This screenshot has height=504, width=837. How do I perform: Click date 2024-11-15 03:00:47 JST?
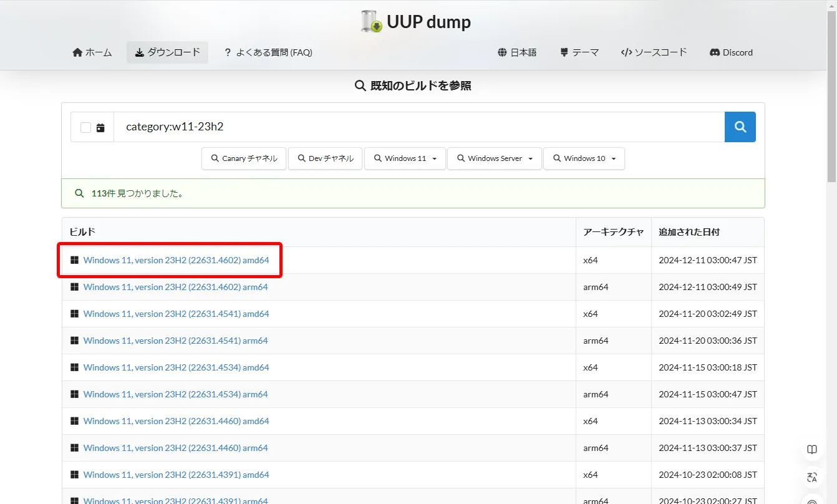click(x=708, y=394)
